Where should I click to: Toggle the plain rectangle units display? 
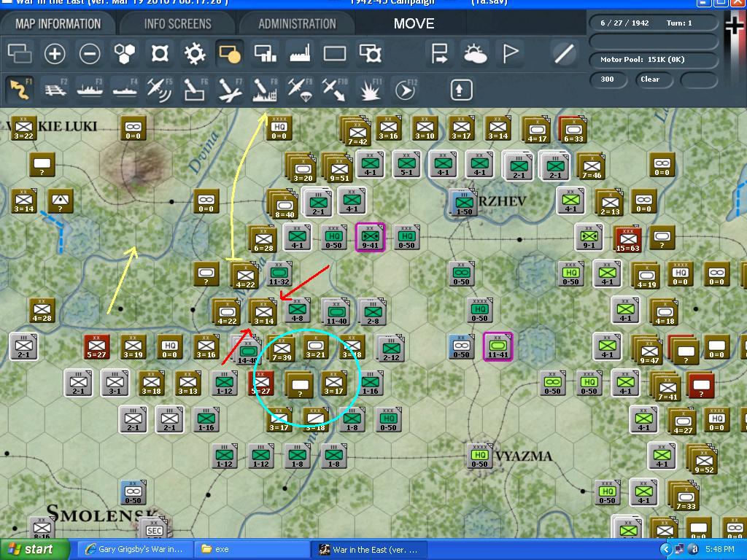[x=335, y=53]
